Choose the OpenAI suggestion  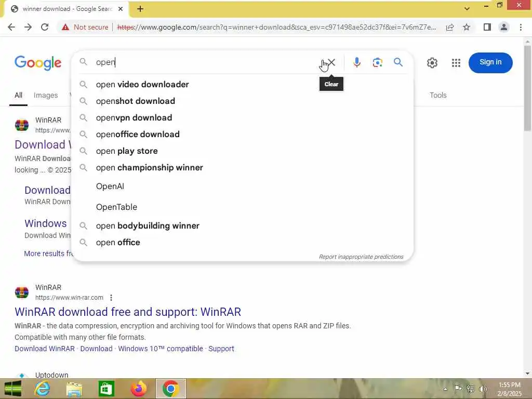point(243,187)
